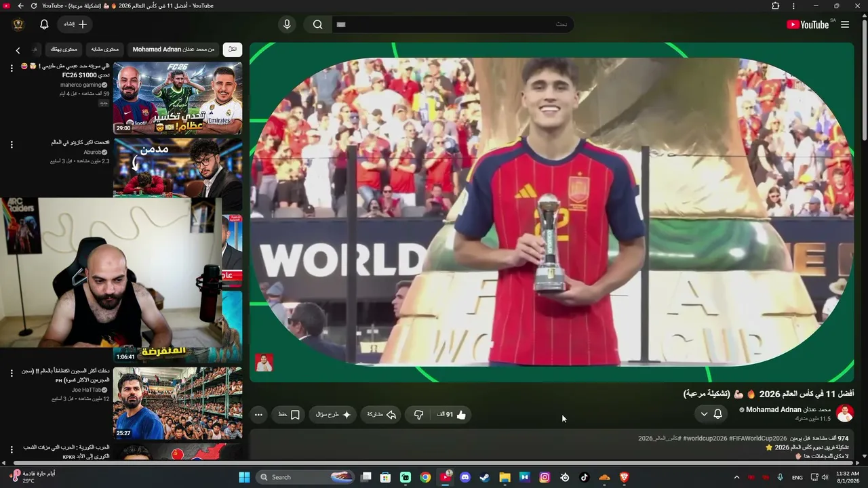This screenshot has width=868, height=488.
Task: Open the extensions puzzle icon in the title bar
Action: 776,6
